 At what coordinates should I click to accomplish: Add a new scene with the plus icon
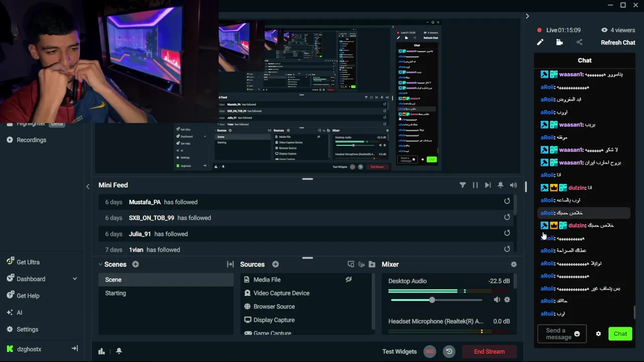(x=135, y=264)
